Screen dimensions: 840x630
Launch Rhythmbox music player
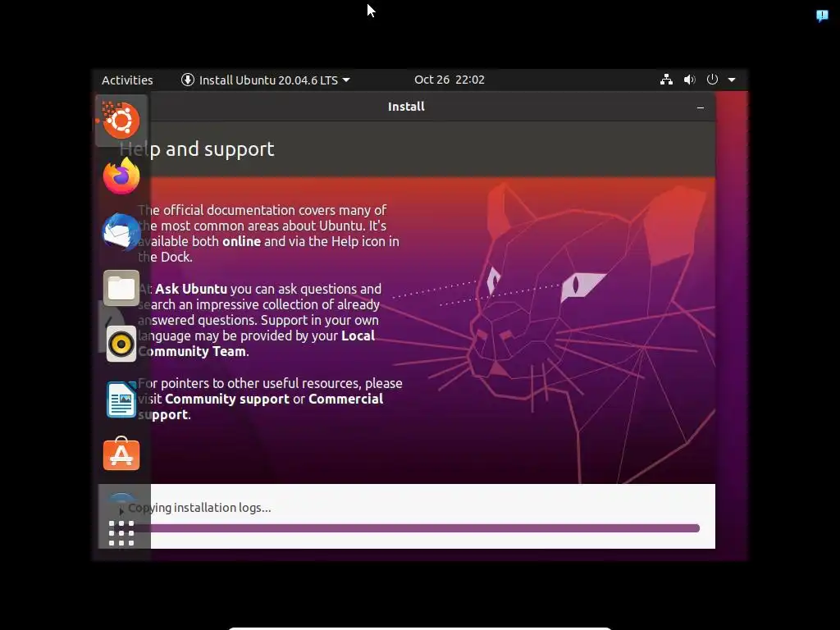pyautogui.click(x=121, y=344)
